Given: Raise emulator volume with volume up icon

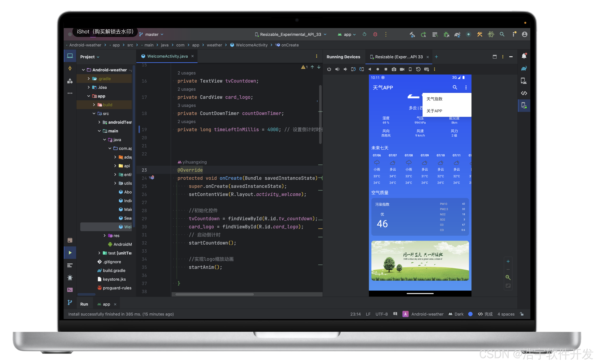Looking at the screenshot, I should 337,69.
